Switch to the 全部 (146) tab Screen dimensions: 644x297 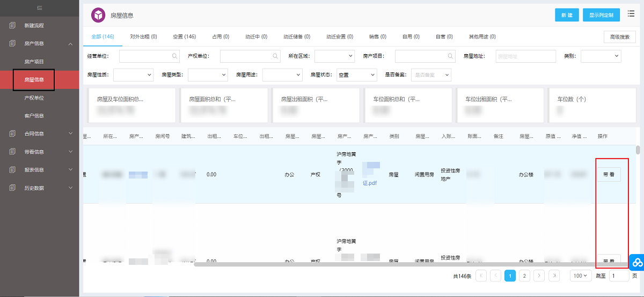[x=103, y=36]
